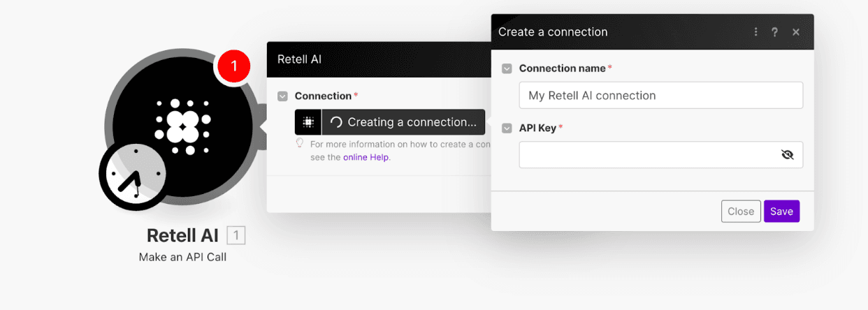Screen dimensions: 868x310
Task: Click the small Retell icon beside connection field
Action: 308,122
